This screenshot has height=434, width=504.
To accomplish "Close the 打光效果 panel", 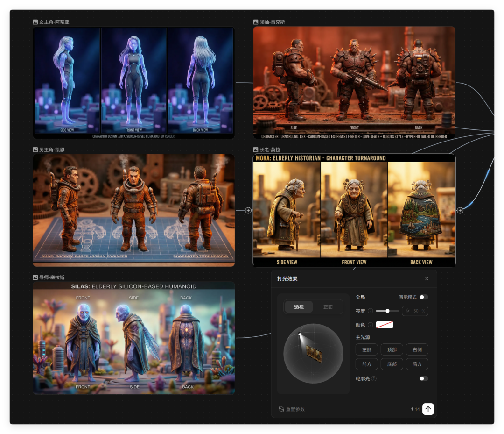I will click(x=427, y=279).
